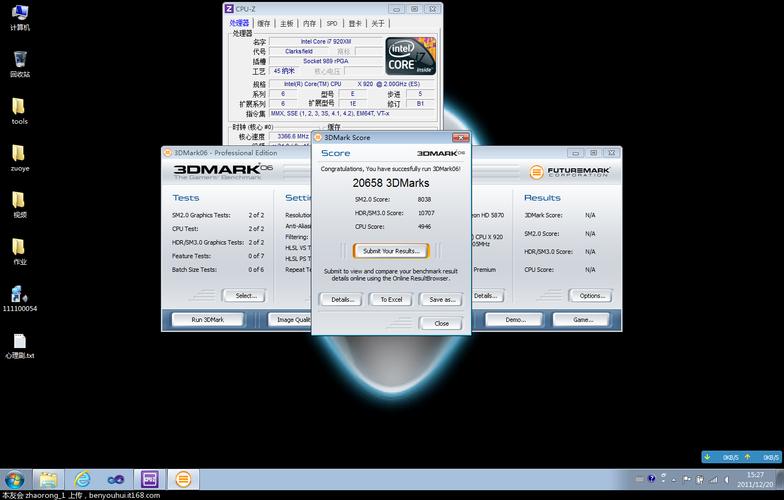Switch to the 内存 tab in CPU-Z
This screenshot has width=784, height=500.
point(310,23)
